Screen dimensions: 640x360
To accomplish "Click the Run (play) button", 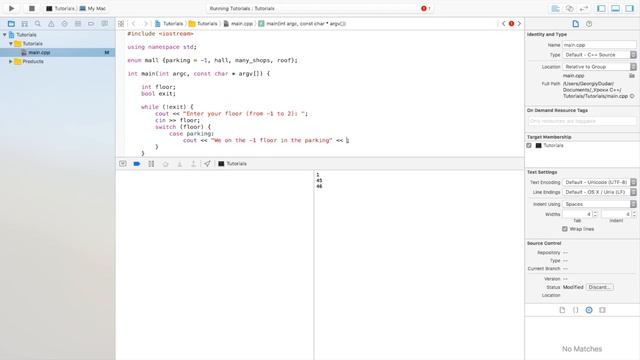I will pos(11,8).
